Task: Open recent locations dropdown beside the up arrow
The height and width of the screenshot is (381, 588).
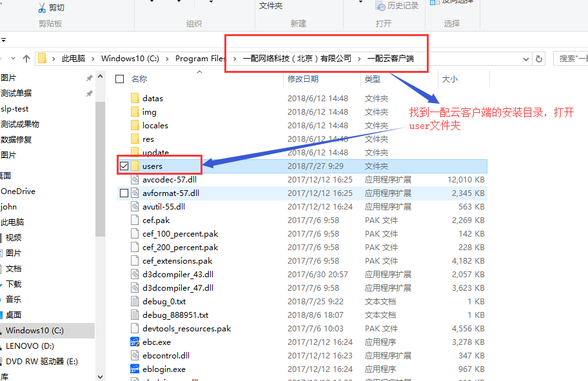Action: tap(14, 59)
